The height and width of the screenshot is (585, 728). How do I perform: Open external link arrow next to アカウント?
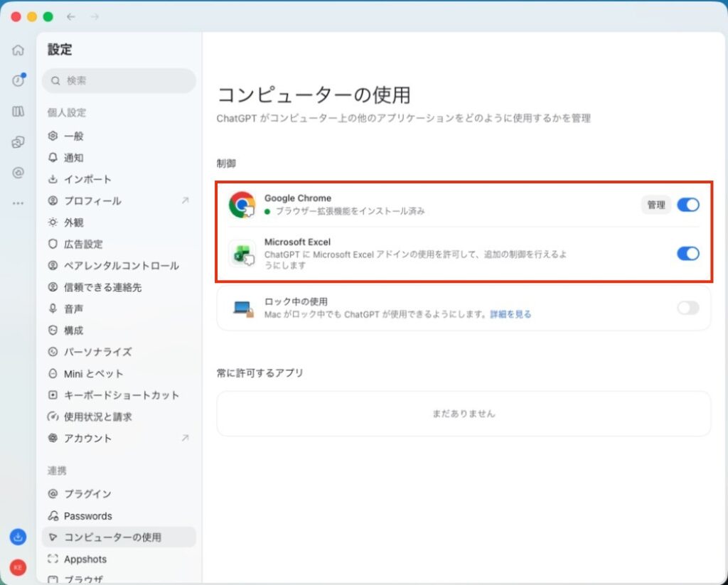186,438
